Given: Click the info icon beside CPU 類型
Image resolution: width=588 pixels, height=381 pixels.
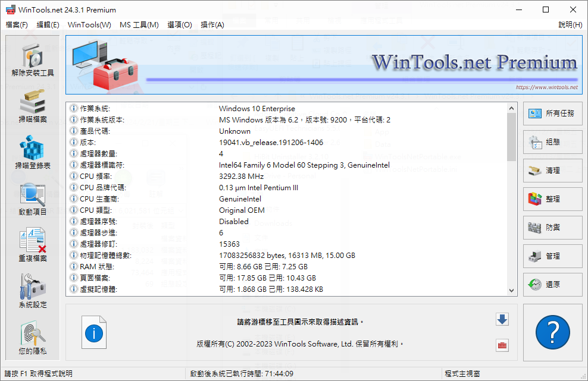Looking at the screenshot, I should click(x=74, y=210).
